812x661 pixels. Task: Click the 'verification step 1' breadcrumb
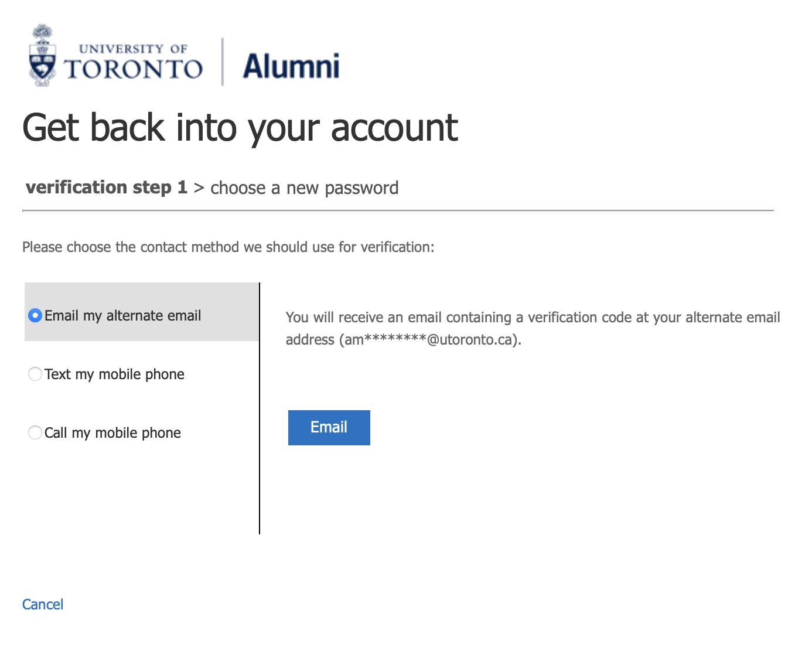(107, 188)
